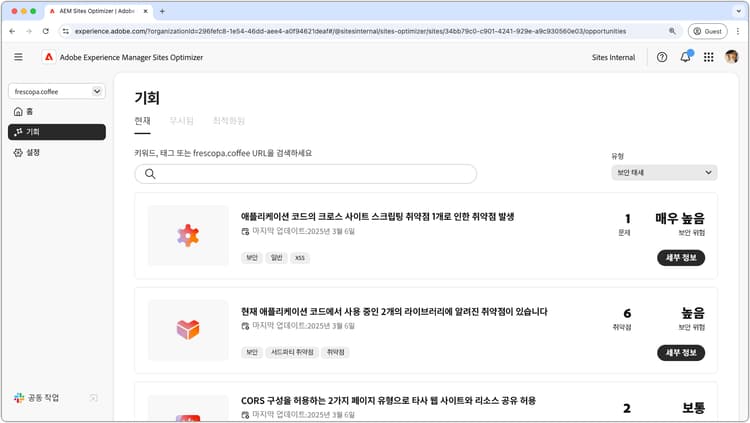Open the hamburger navigation menu
The image size is (750, 423).
point(18,57)
